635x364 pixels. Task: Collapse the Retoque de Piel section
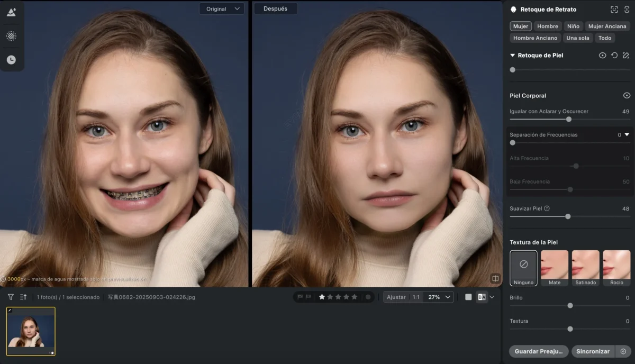click(512, 55)
